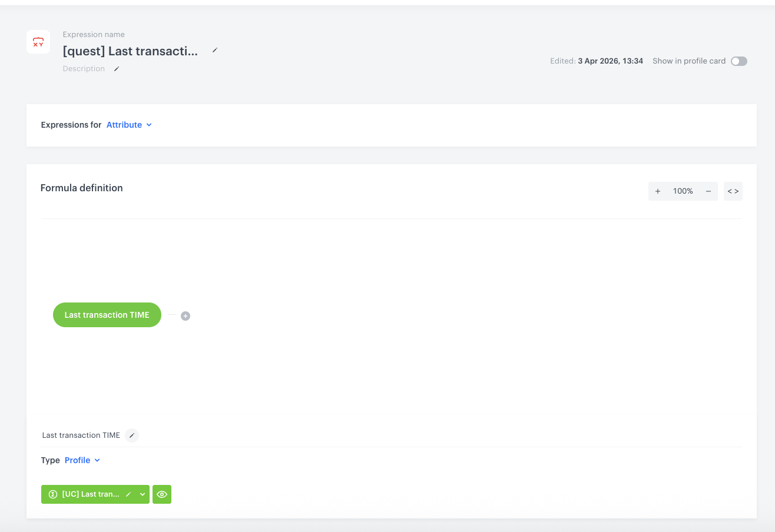The height and width of the screenshot is (532, 775).
Task: Click the [UC] Last tran... aggregate label
Action: point(91,494)
